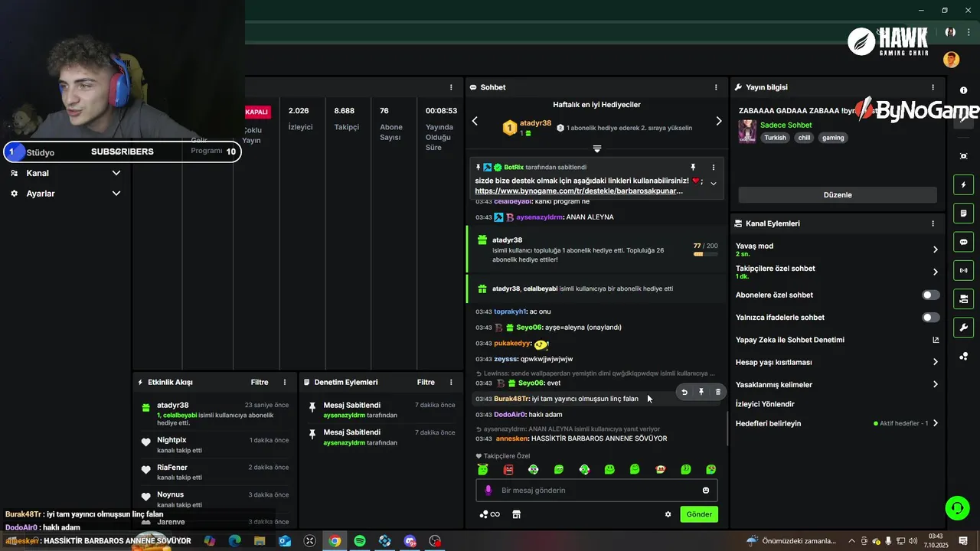Show the next top gifter
The height and width of the screenshot is (551, 980).
pyautogui.click(x=718, y=121)
